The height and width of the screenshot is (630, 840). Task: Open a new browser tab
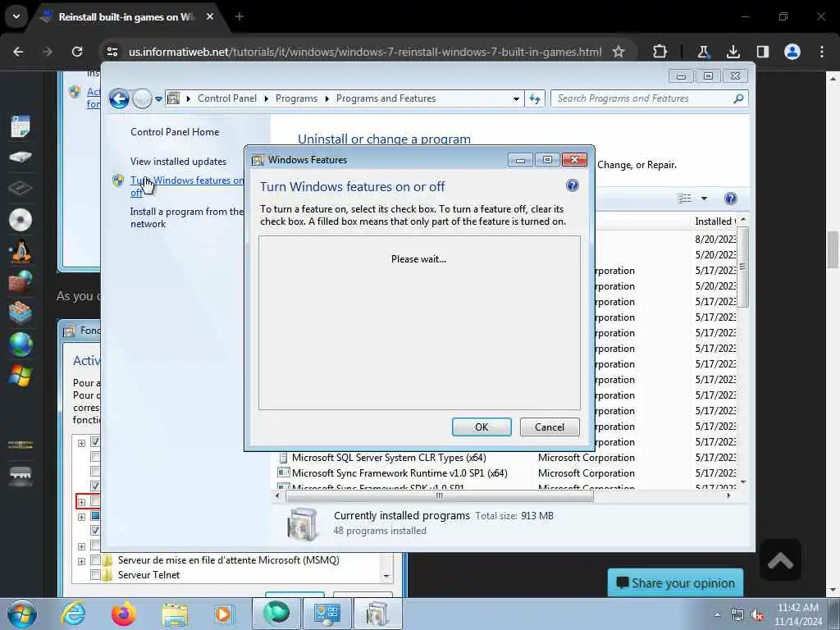(x=240, y=16)
